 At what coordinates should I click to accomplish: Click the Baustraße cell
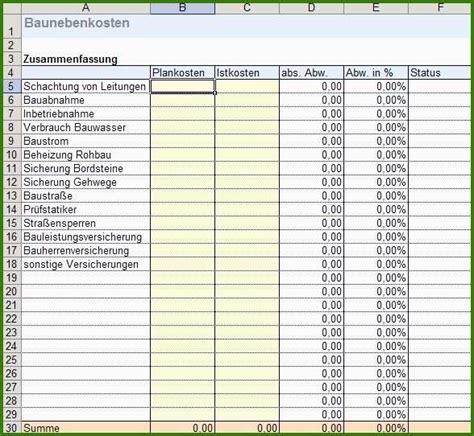[x=86, y=196]
